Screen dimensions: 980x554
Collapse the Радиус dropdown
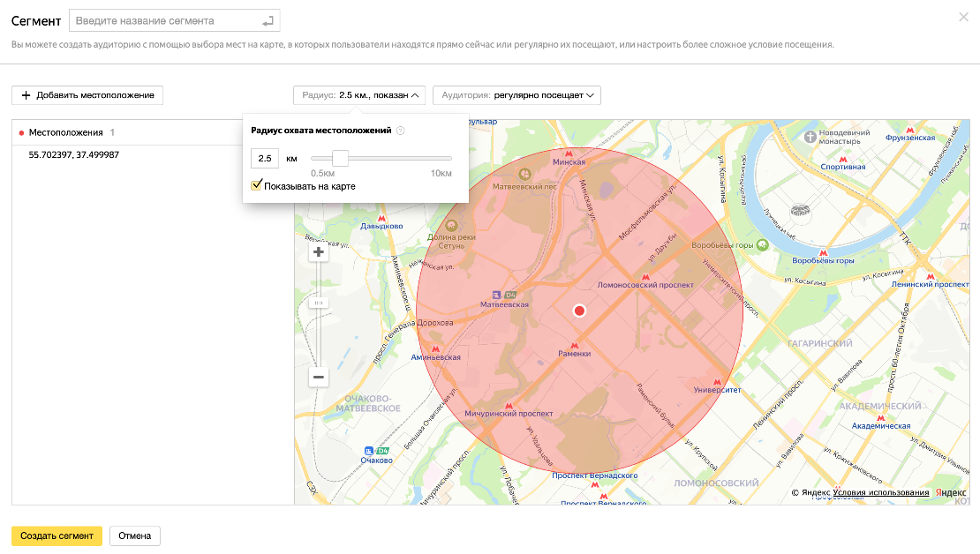click(x=360, y=95)
